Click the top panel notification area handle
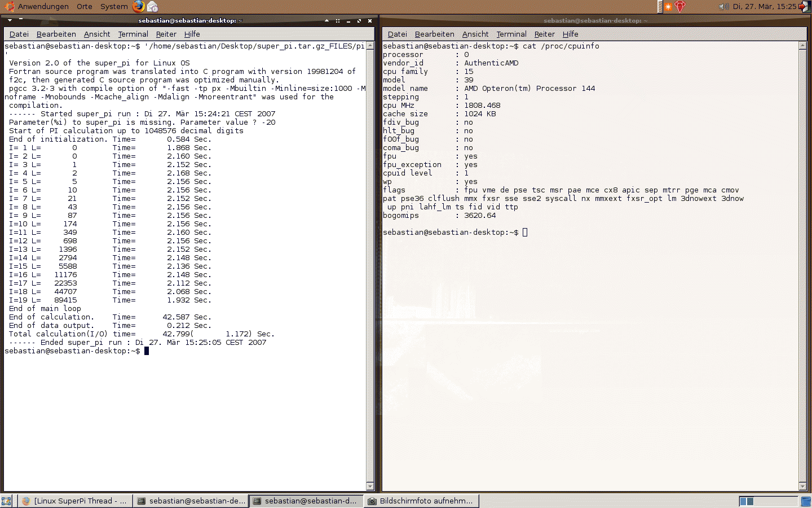 click(x=660, y=7)
